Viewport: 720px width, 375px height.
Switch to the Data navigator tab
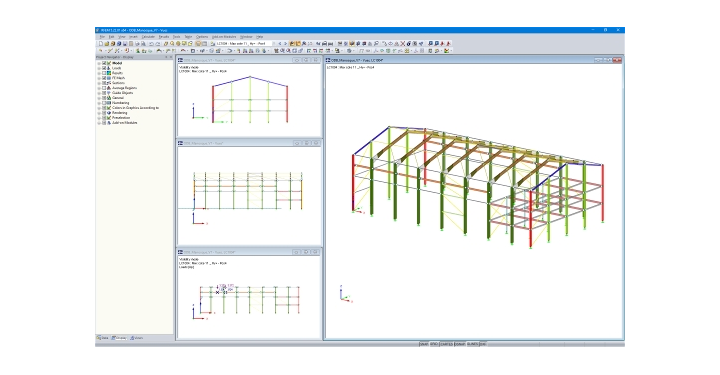click(x=103, y=338)
